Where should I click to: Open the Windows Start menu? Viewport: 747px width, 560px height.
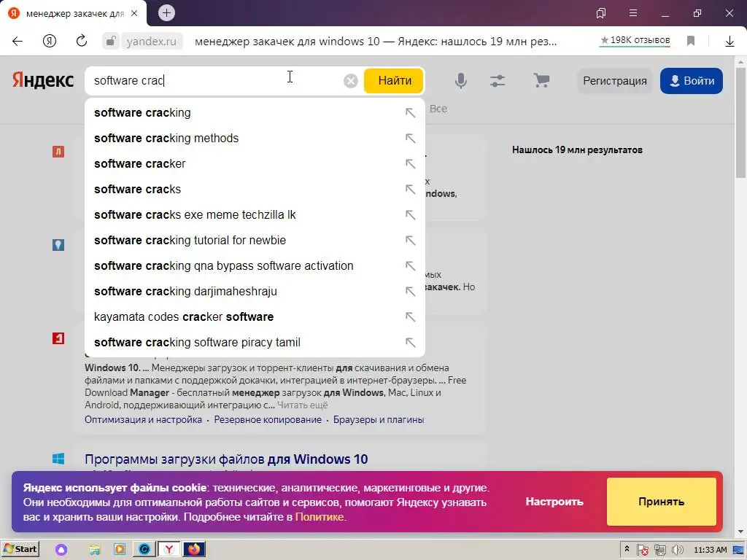pos(20,549)
